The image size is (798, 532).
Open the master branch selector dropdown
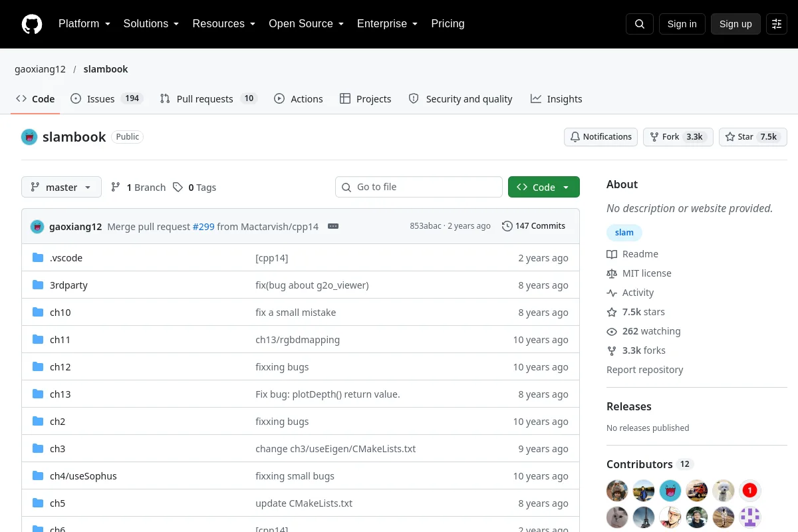point(61,187)
